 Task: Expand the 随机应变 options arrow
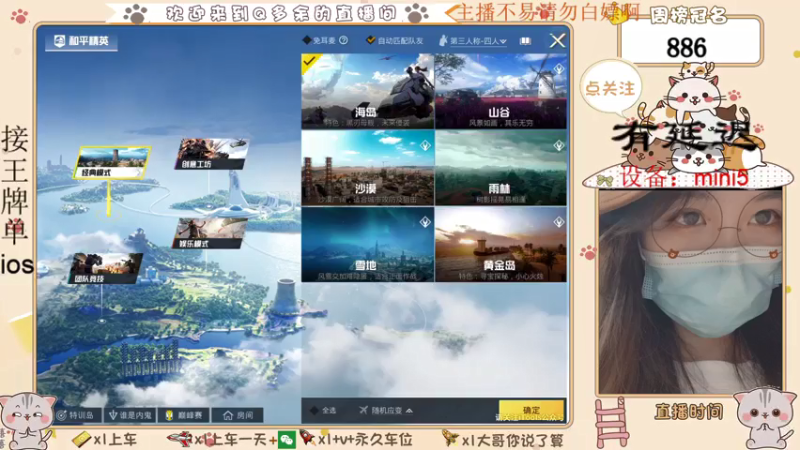(410, 411)
